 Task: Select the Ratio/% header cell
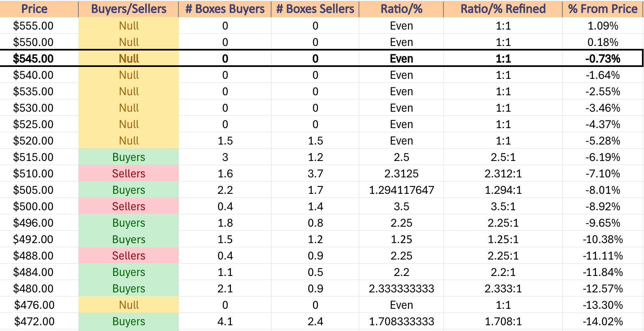(x=401, y=9)
